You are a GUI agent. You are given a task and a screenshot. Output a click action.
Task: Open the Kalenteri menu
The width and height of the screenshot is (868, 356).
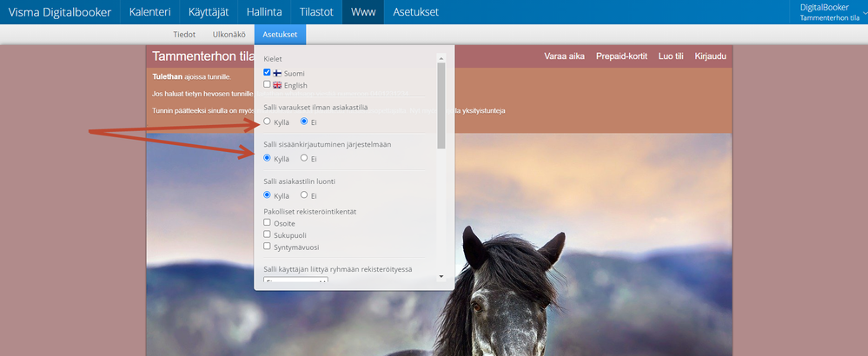click(x=149, y=12)
